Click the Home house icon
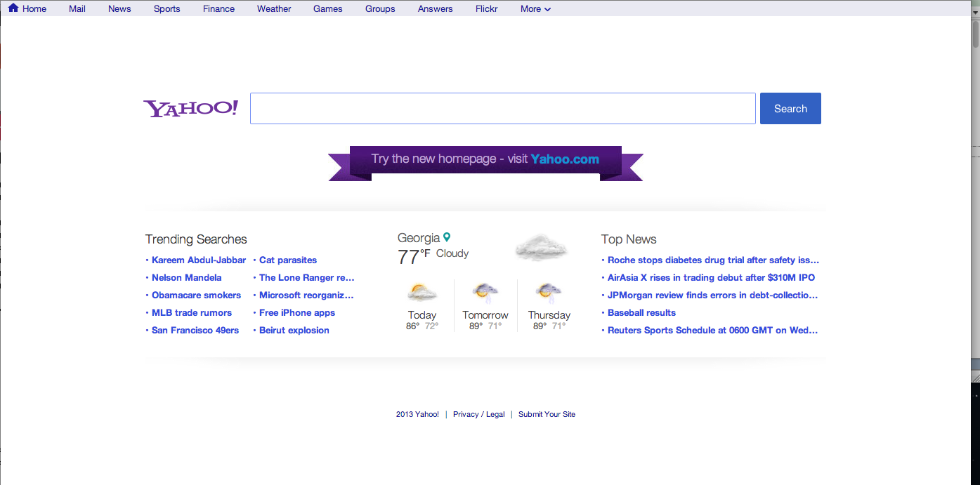This screenshot has height=485, width=980. (x=13, y=8)
